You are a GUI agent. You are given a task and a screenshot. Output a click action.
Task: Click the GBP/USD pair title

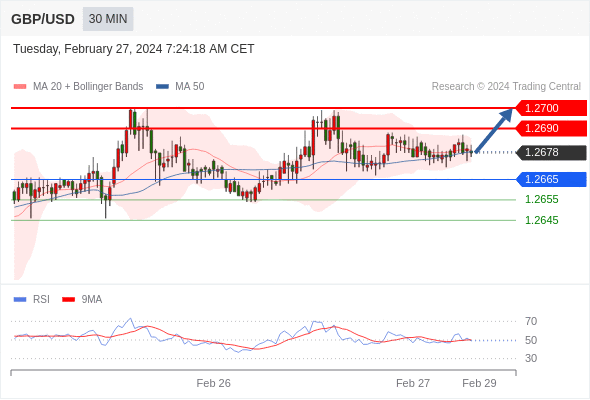pos(43,19)
